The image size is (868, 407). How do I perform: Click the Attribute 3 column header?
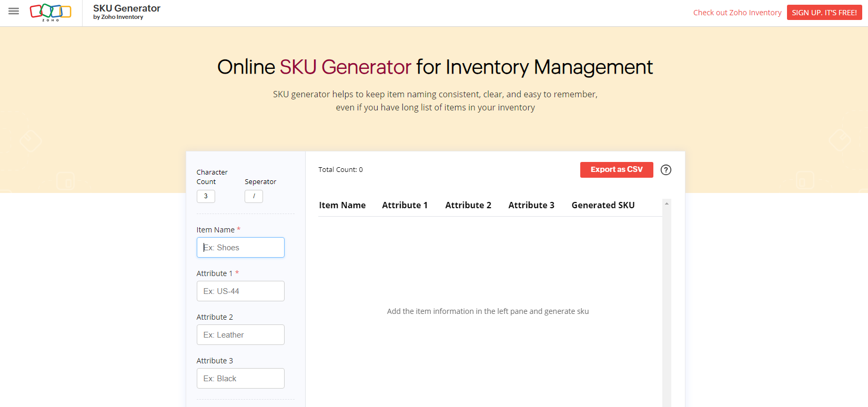(531, 206)
